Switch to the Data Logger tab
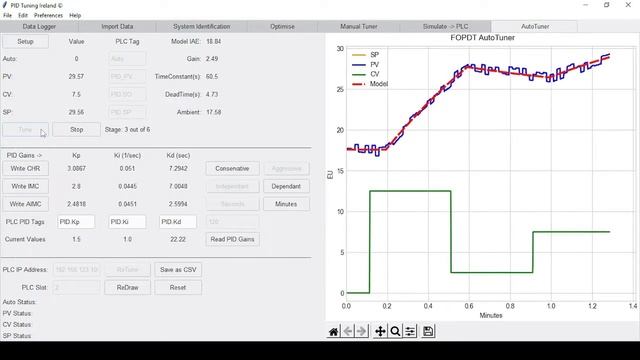 39,27
